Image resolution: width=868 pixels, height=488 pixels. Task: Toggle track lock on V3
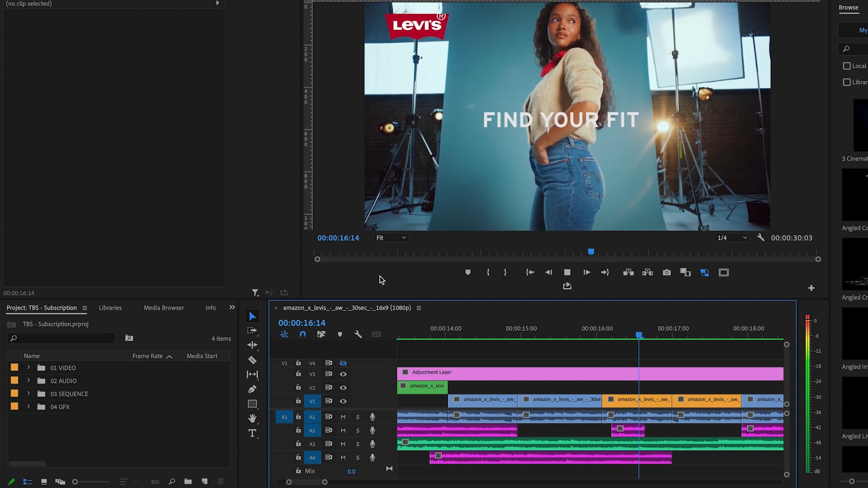click(x=298, y=374)
